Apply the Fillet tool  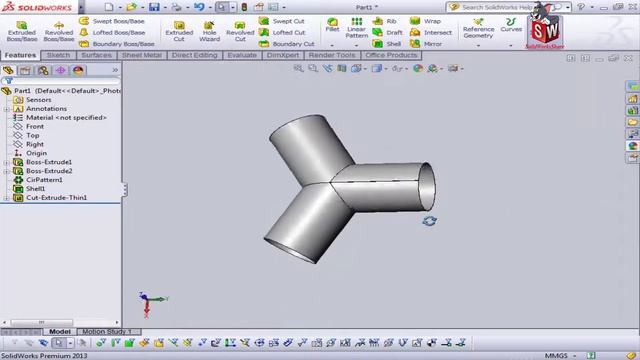tap(332, 25)
